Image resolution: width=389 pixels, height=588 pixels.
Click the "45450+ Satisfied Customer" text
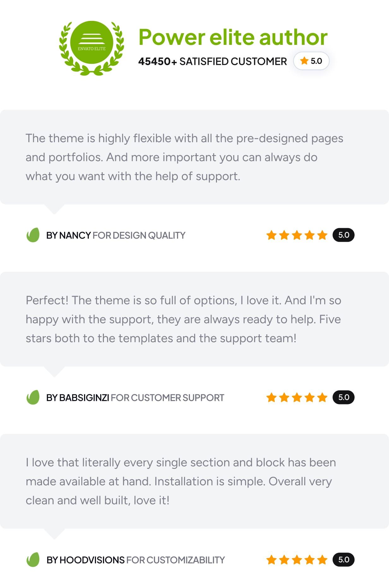[212, 61]
